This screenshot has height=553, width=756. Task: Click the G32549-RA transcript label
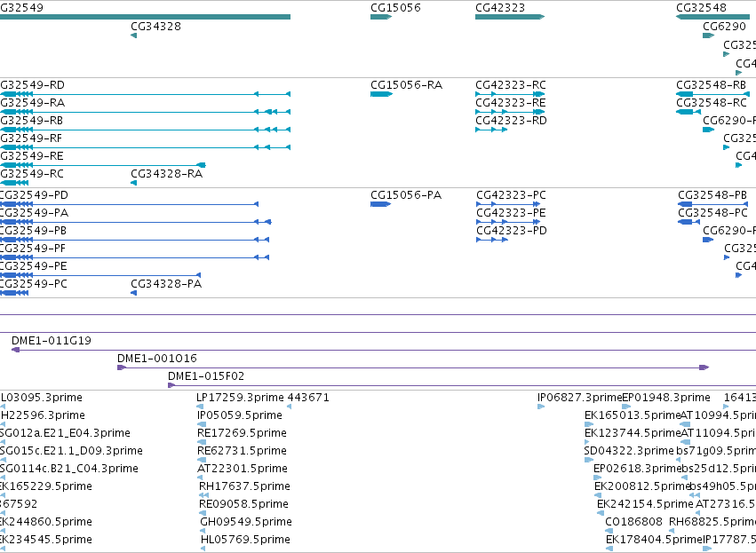(32, 103)
